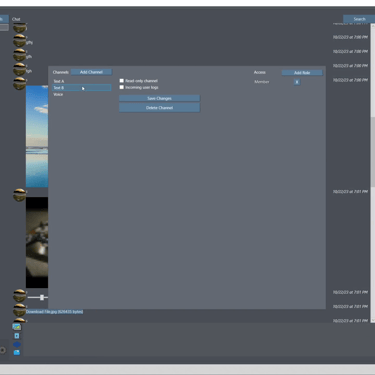
Task: Click the Add Channel button
Action: click(91, 72)
